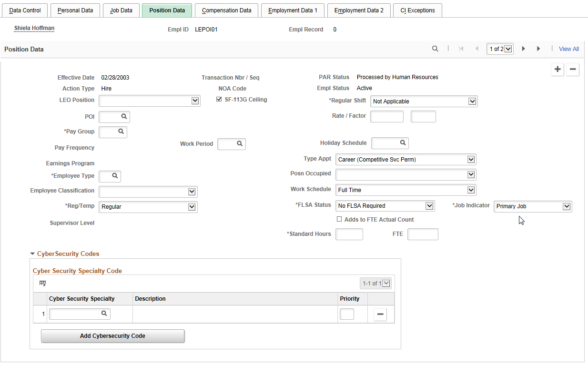Check Adds to FTE Actual Count
This screenshot has height=366, width=588.
click(339, 219)
